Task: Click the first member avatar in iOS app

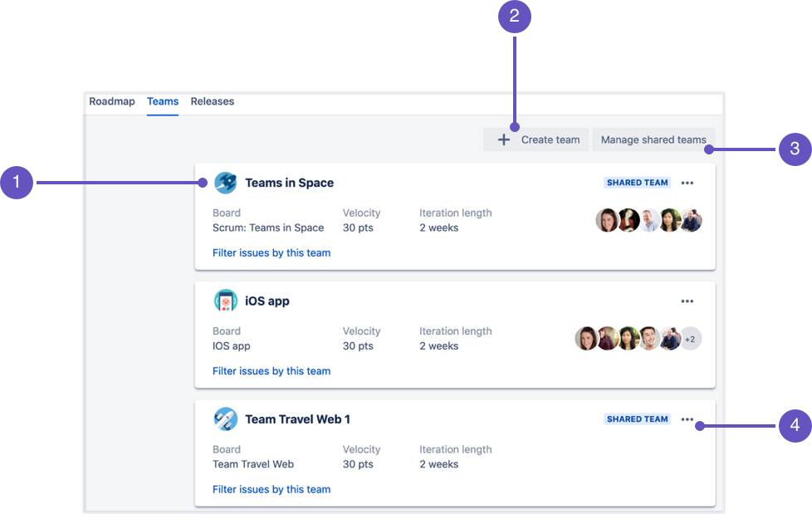Action: coord(586,338)
